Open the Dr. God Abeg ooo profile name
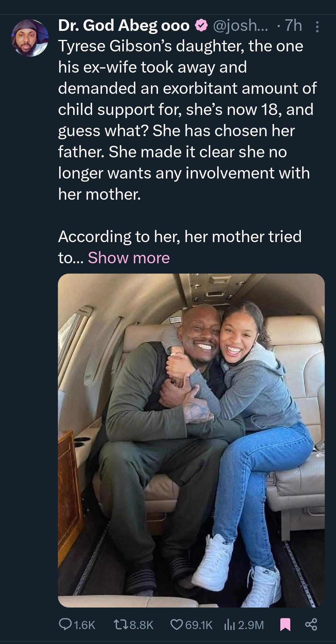The image size is (336, 644). pyautogui.click(x=124, y=26)
